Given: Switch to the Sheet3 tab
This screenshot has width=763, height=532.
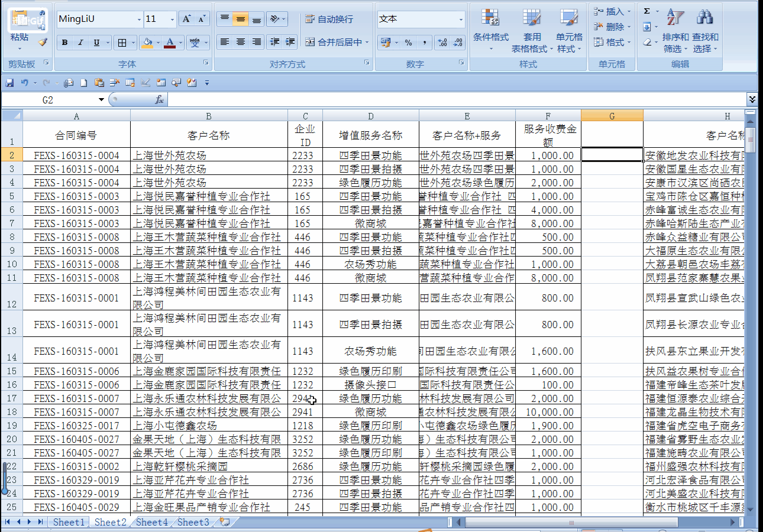Looking at the screenshot, I should [193, 522].
